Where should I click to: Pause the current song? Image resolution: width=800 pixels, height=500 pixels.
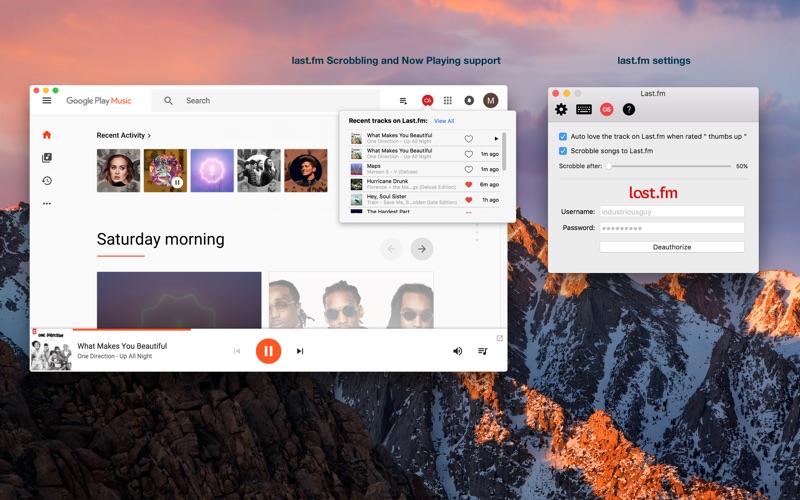[268, 351]
